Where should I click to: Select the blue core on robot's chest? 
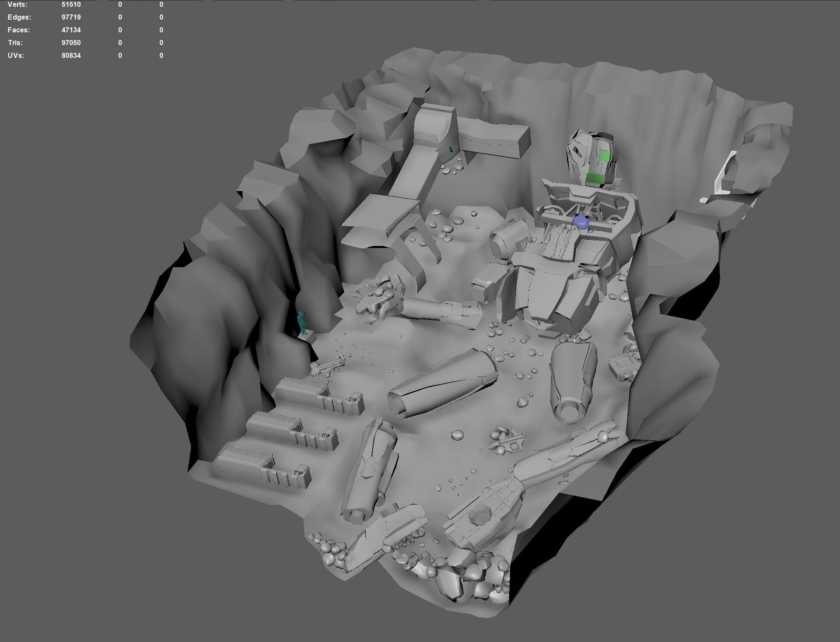click(x=581, y=221)
